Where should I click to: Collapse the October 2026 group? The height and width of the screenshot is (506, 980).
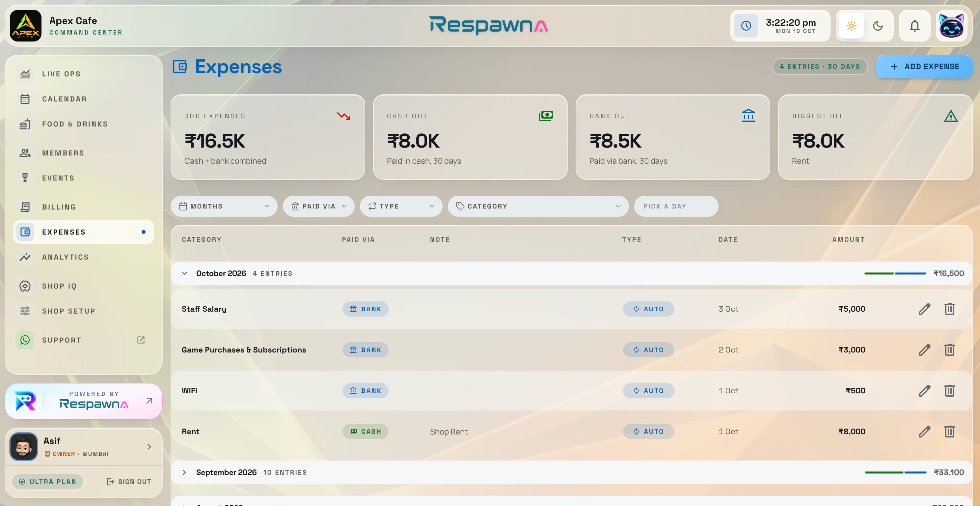(x=184, y=273)
